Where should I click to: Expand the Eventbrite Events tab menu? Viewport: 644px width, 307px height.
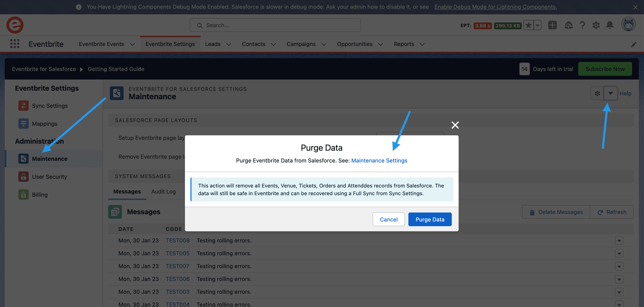(x=132, y=44)
